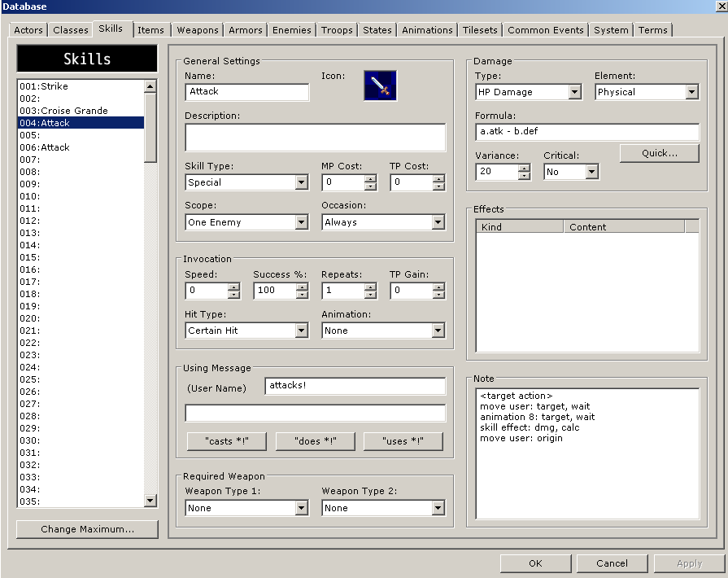This screenshot has width=728, height=578.
Task: Insert the "casts *!" message template
Action: coord(228,441)
